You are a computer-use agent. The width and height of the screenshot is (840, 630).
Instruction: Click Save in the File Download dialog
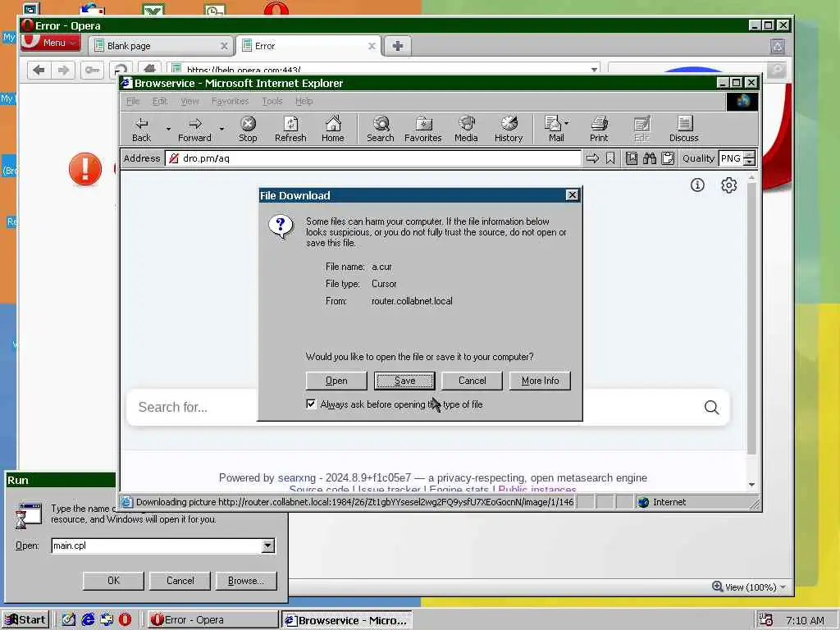[404, 381]
